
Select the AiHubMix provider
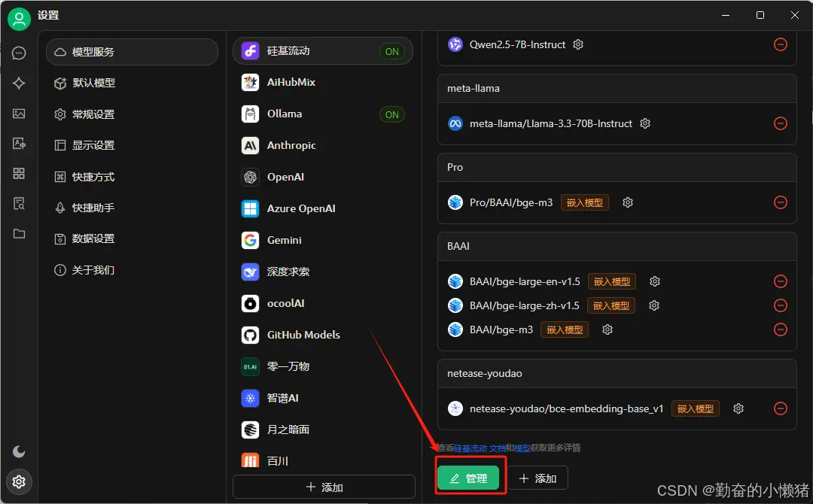click(x=323, y=82)
